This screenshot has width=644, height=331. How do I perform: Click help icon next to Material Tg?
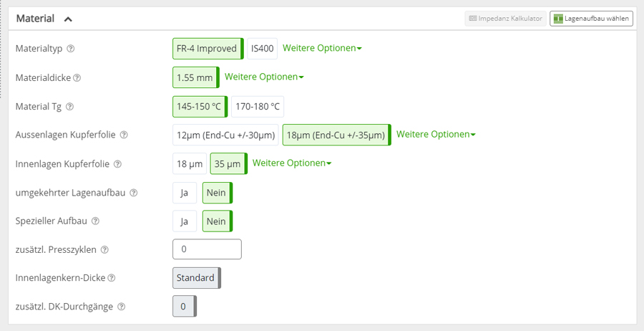coord(69,107)
